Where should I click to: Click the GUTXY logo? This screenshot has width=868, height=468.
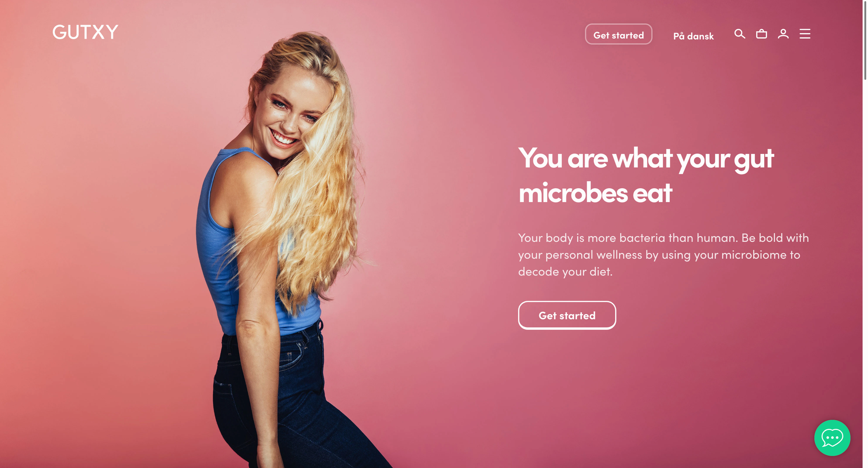[x=85, y=32]
